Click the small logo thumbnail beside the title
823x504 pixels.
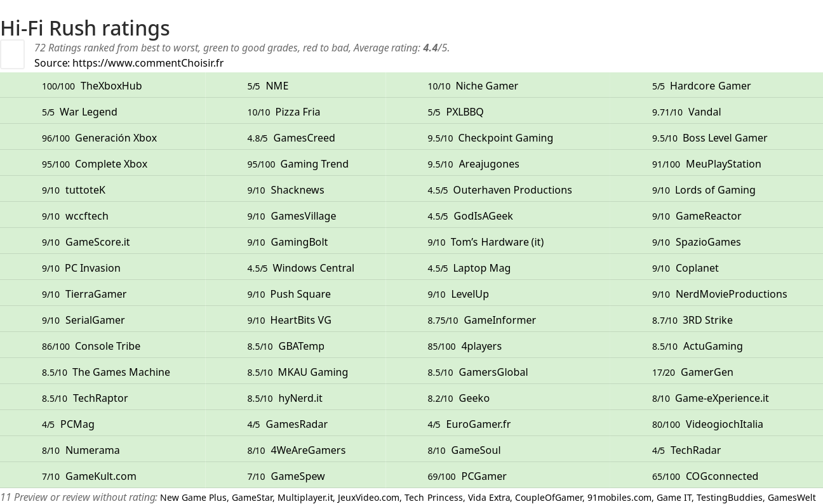(12, 54)
